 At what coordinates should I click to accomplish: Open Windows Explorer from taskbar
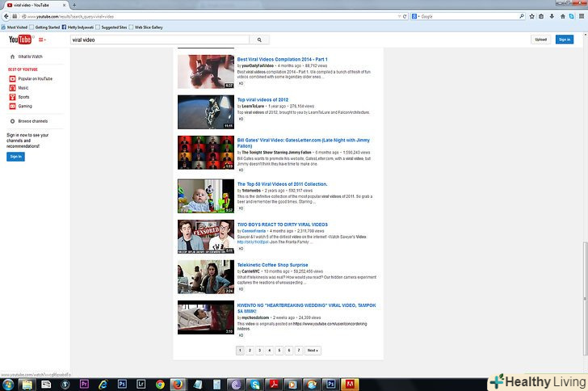pos(27,385)
